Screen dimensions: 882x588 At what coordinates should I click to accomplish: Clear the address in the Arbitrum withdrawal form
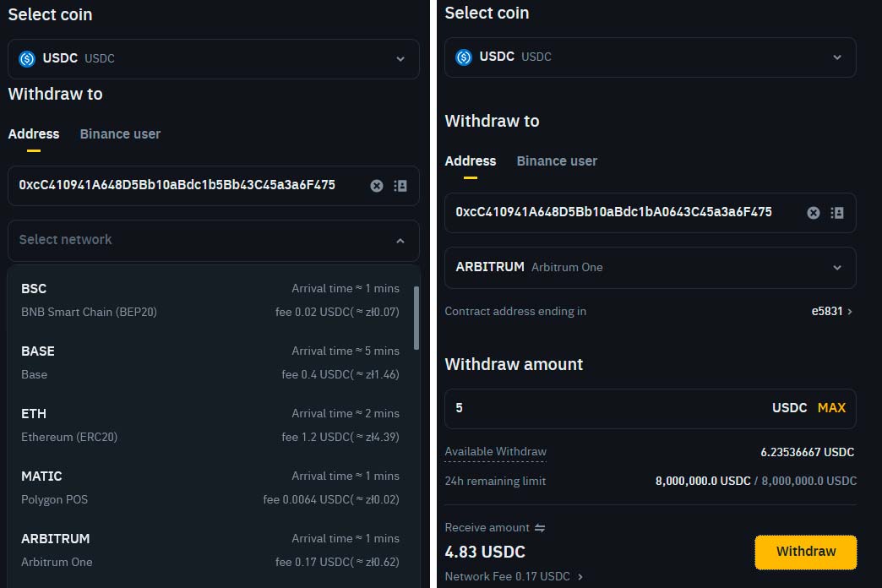point(813,213)
